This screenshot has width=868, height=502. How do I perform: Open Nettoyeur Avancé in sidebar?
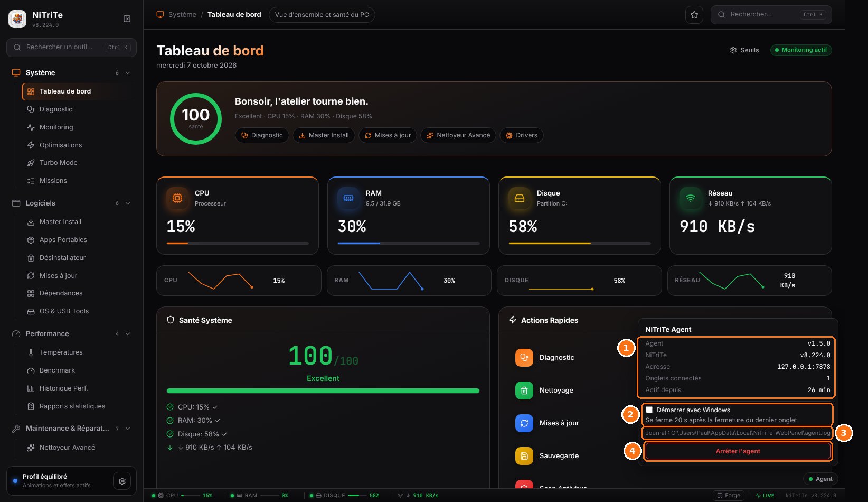79,448
